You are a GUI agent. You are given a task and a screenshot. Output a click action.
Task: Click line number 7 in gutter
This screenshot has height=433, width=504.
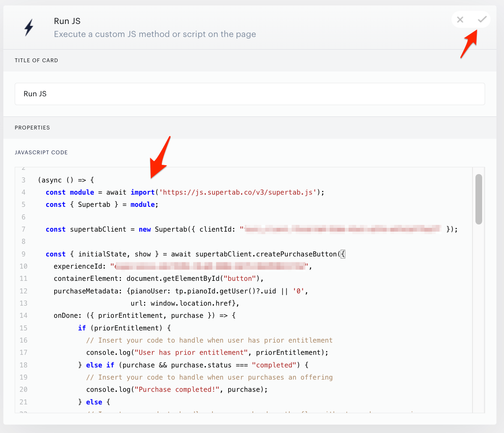coord(24,229)
